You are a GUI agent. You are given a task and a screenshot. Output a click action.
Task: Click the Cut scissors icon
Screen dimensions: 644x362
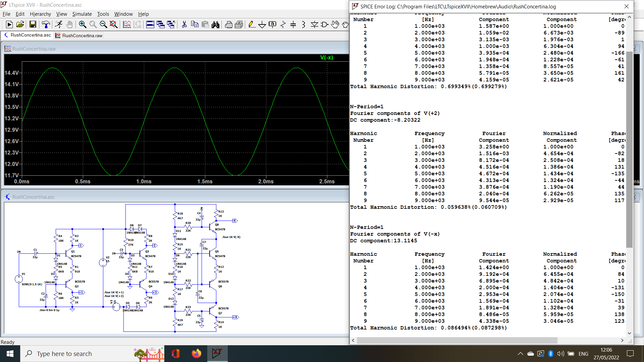point(184,24)
